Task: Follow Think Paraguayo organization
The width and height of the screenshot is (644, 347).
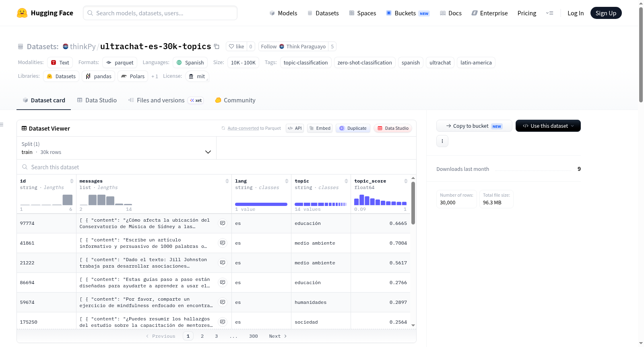Action: point(293,46)
